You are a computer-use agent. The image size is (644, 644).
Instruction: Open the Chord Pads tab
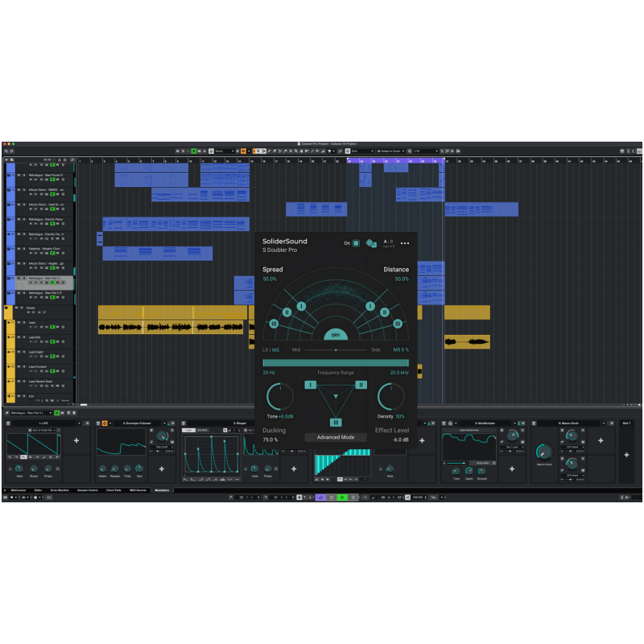(x=114, y=490)
